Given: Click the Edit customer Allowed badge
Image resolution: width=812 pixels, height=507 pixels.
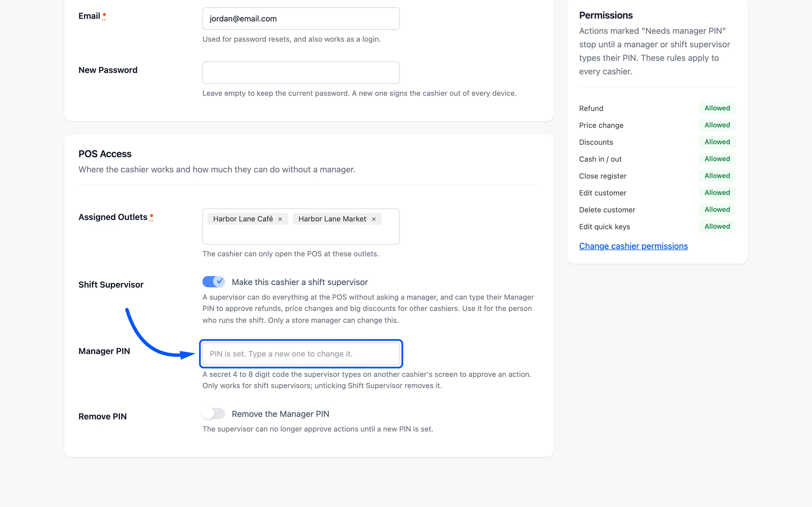Looking at the screenshot, I should coord(717,192).
